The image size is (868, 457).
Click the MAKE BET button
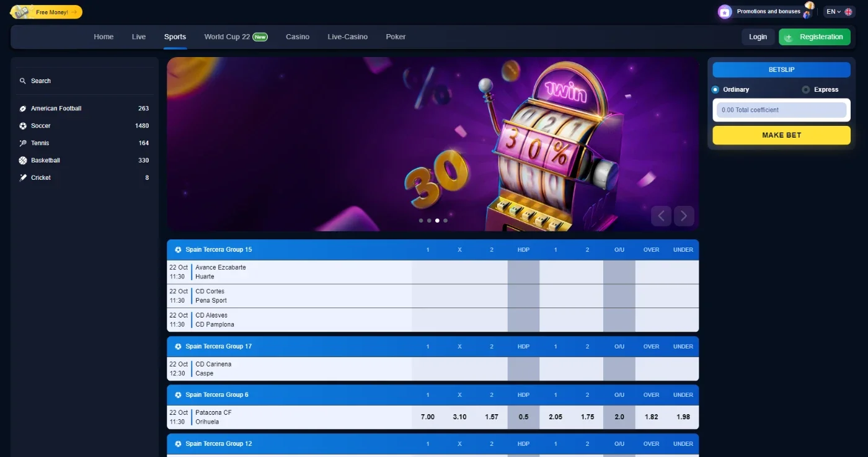781,135
